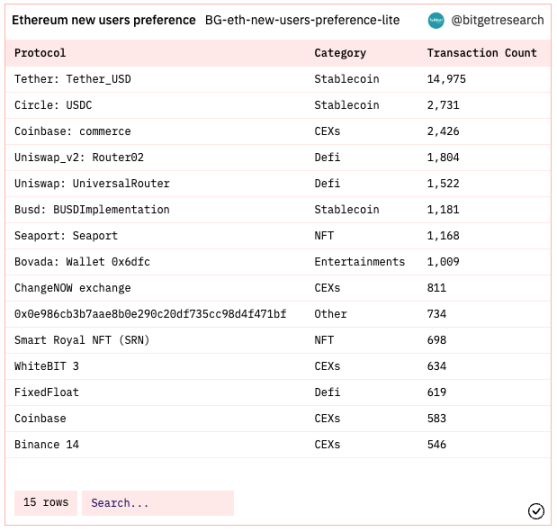Click the bitgetresearch avatar icon
This screenshot has height=532, width=557.
coord(436,21)
